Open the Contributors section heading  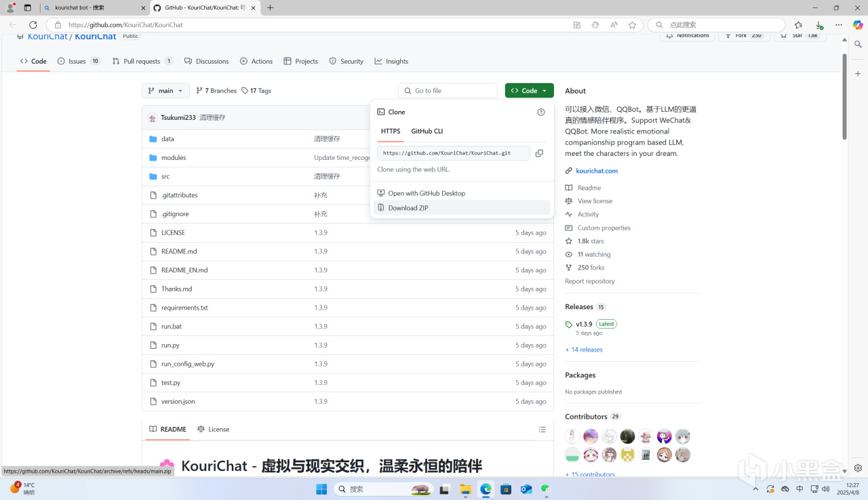click(x=586, y=417)
